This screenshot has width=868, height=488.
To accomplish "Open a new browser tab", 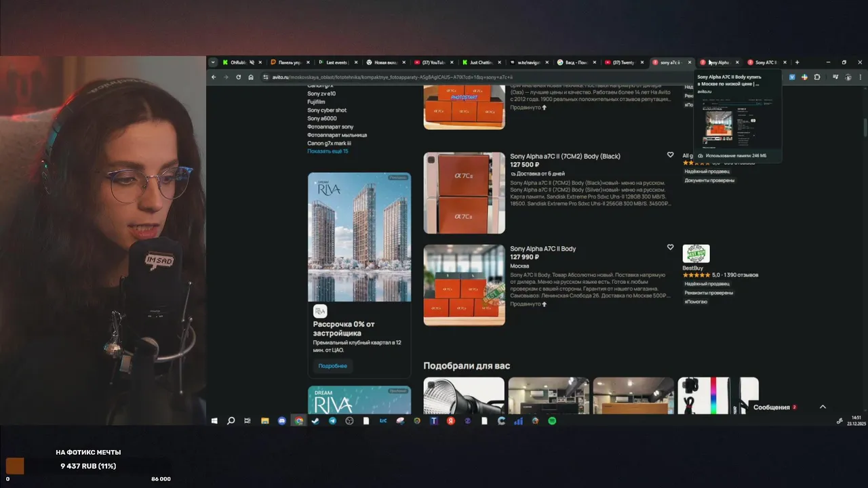I will [797, 62].
